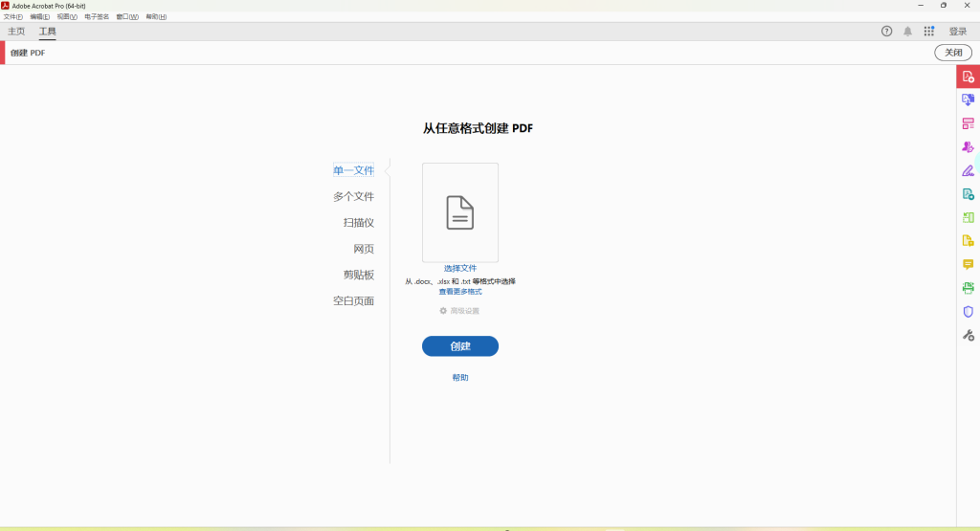Click the 查看更多格式 link
The image size is (980, 531).
click(460, 292)
